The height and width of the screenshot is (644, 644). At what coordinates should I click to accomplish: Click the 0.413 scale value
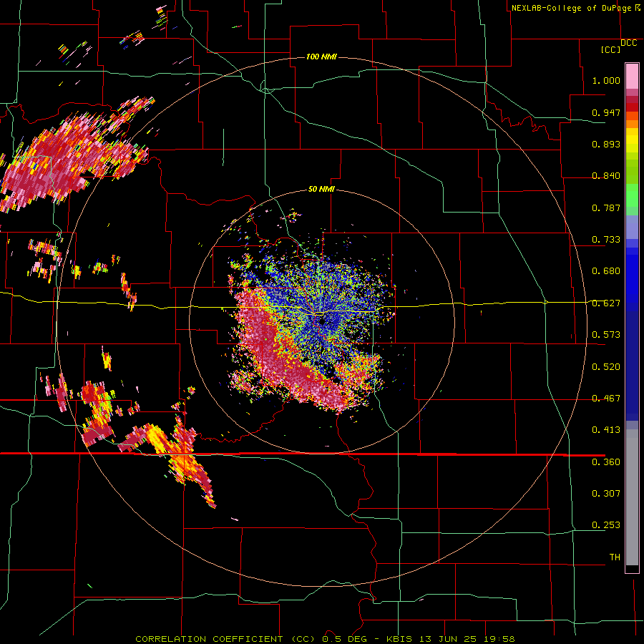606,430
